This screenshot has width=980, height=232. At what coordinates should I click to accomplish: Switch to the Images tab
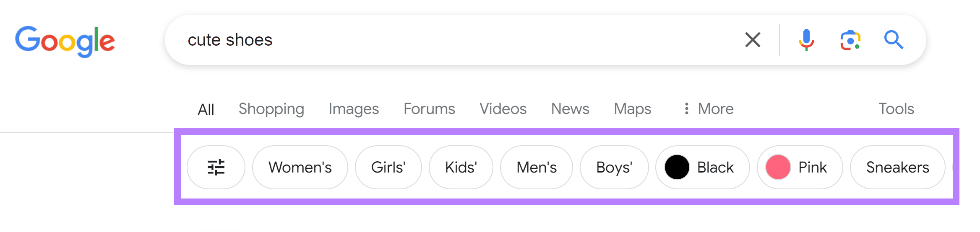click(354, 109)
